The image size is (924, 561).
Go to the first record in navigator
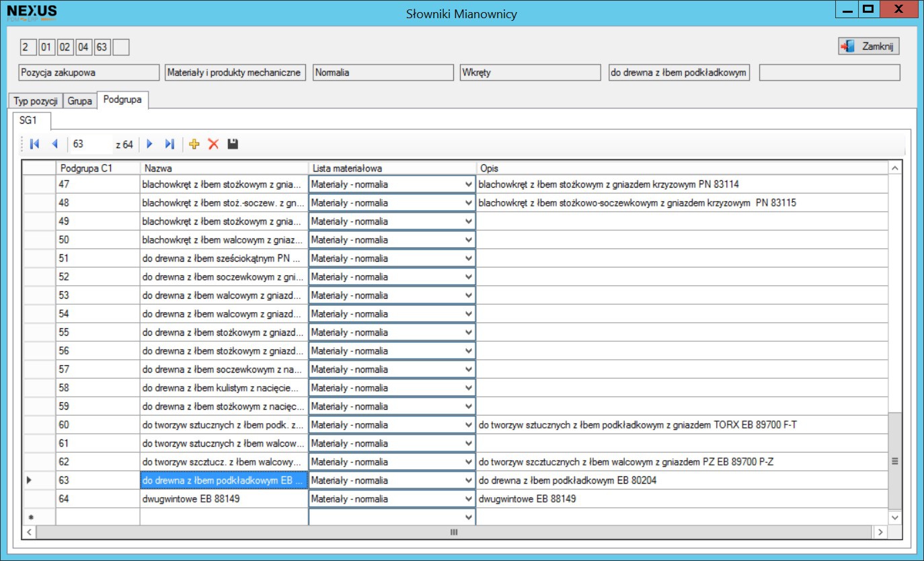[x=34, y=144]
